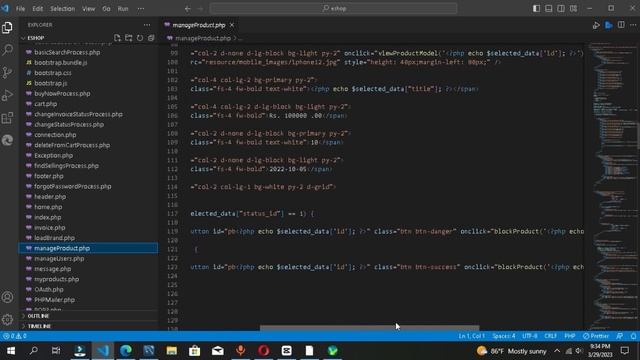
Task: Open notifications bell in status bar
Action: point(633,336)
